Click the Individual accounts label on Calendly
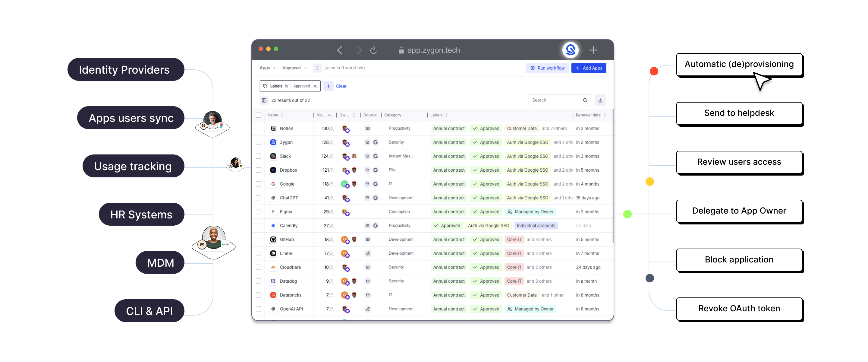 536,226
